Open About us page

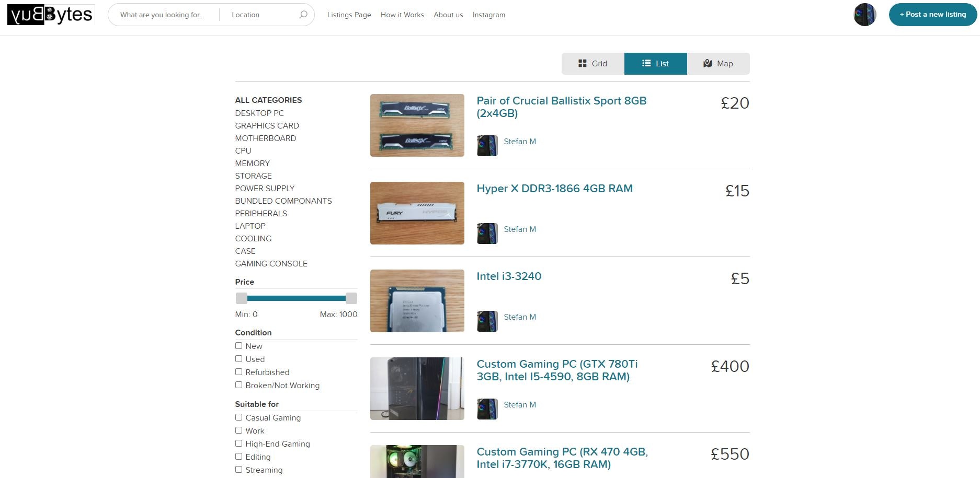pos(448,15)
